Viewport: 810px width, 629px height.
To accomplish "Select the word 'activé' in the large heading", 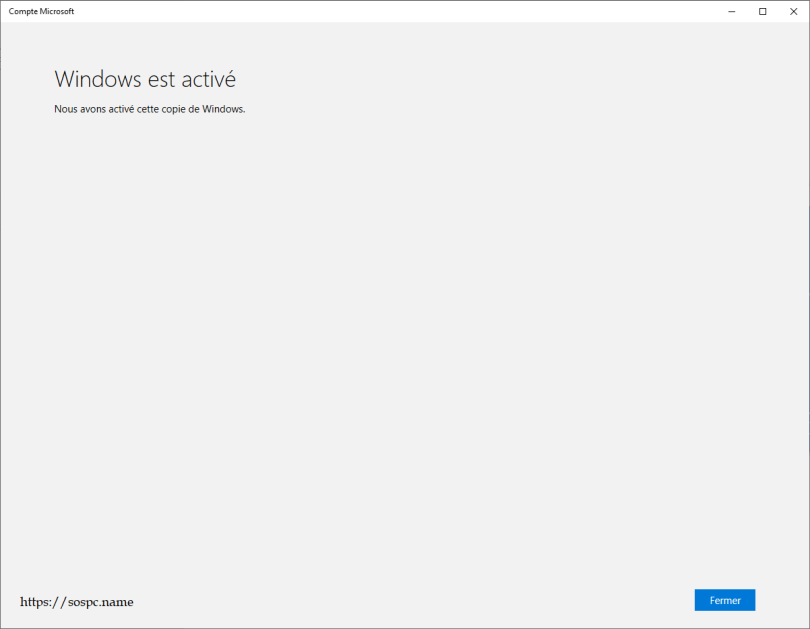I will click(x=209, y=79).
